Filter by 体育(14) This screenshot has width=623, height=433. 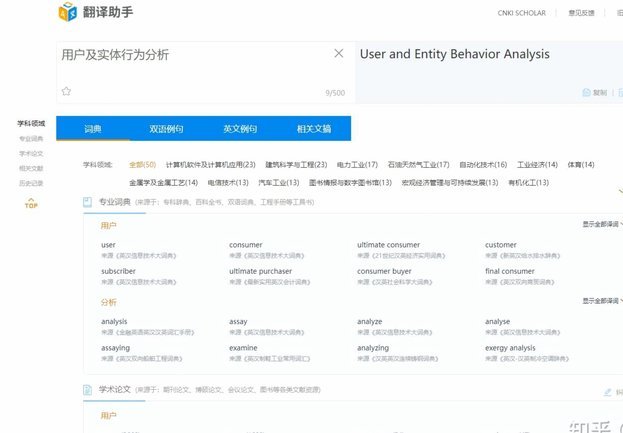pyautogui.click(x=581, y=164)
